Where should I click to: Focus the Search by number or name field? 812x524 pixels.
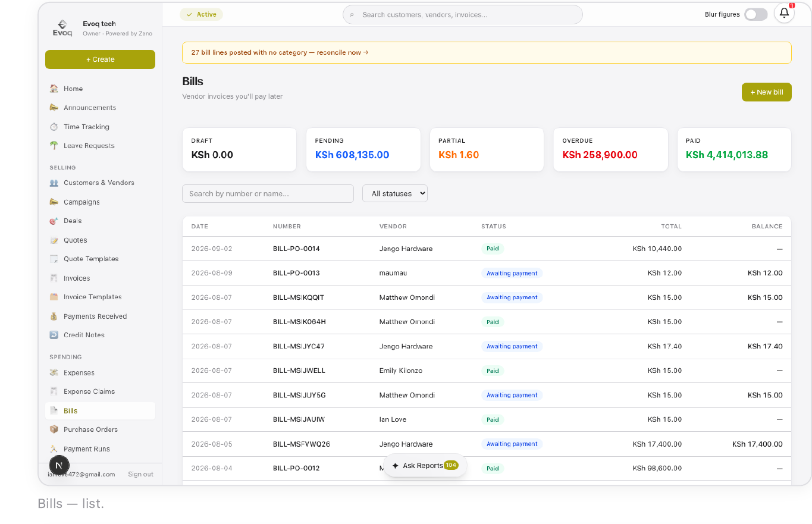point(268,193)
